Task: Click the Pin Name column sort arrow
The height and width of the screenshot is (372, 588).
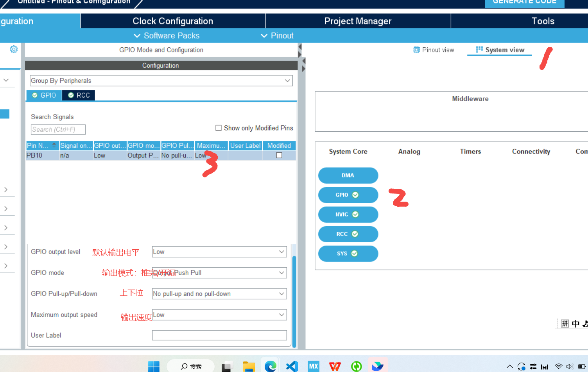Action: (x=54, y=145)
